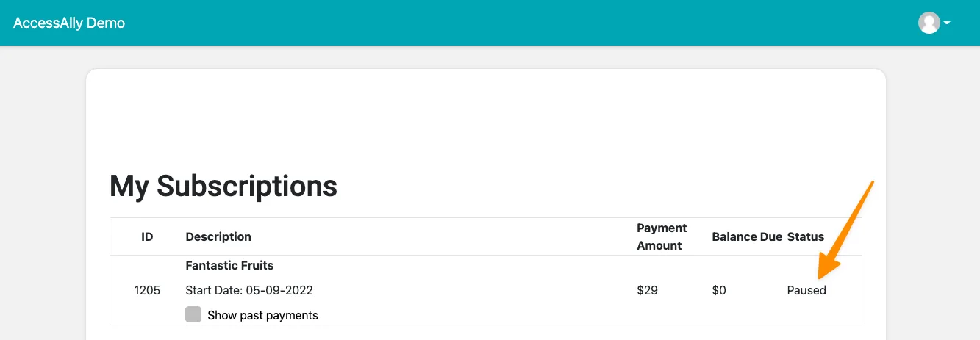Click the Start Date 05-09-2022 text

[x=249, y=290]
